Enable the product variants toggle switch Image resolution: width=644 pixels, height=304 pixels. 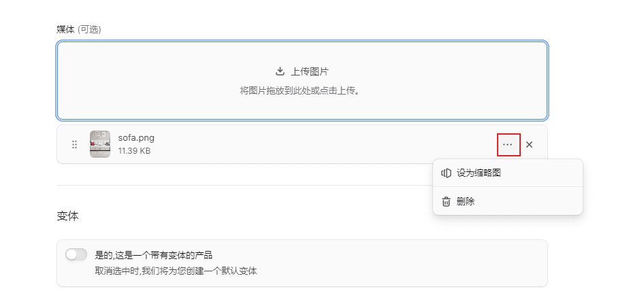point(76,255)
